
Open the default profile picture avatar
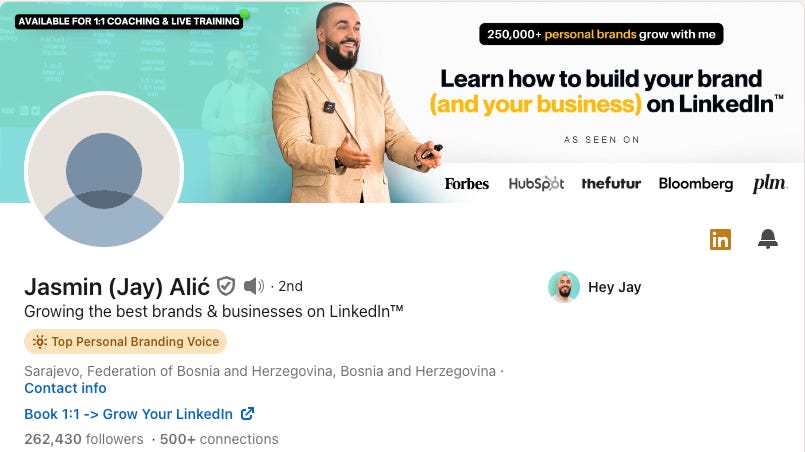click(x=104, y=171)
